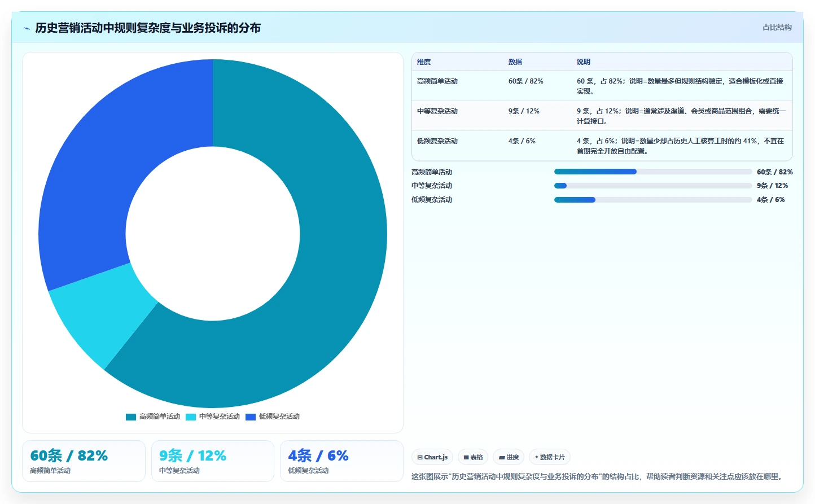The width and height of the screenshot is (815, 504).
Task: Click the 数据 table column header
Action: (x=515, y=62)
